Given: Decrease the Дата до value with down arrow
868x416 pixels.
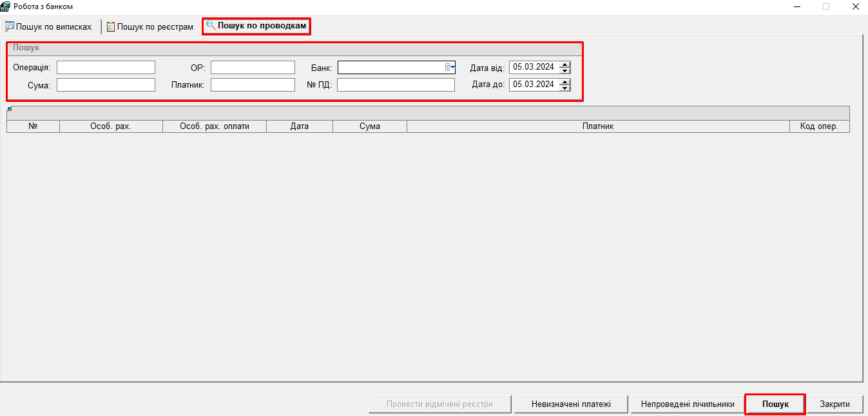Looking at the screenshot, I should tap(565, 88).
